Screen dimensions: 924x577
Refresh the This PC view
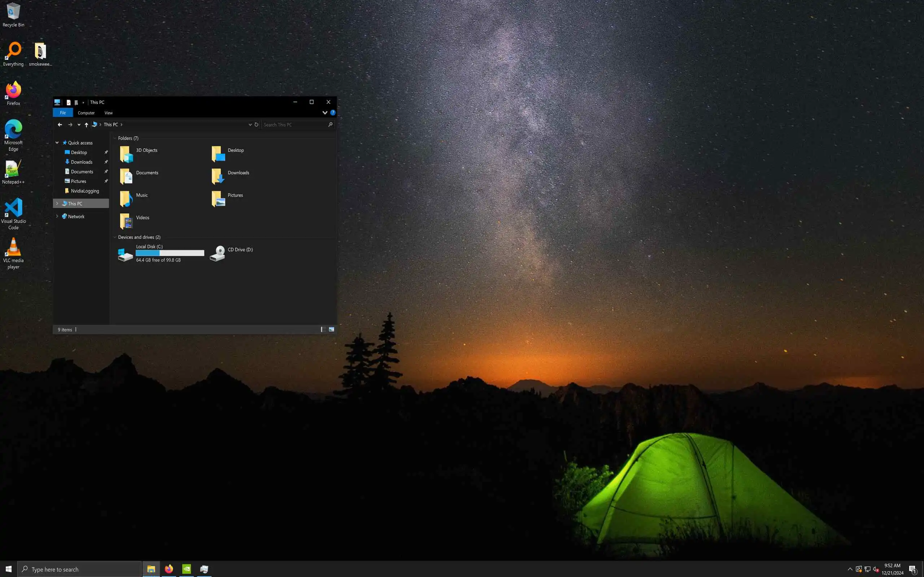tap(257, 124)
